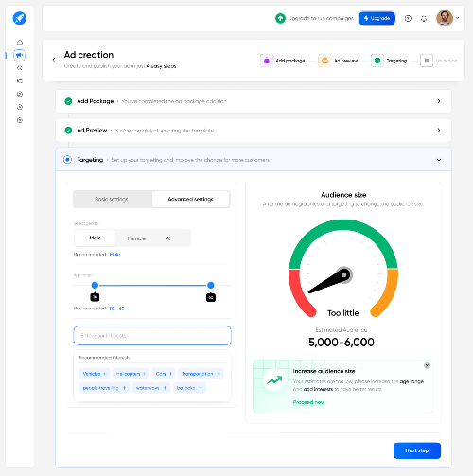Add the Cars interest chip
This screenshot has width=473, height=476.
pyautogui.click(x=164, y=374)
